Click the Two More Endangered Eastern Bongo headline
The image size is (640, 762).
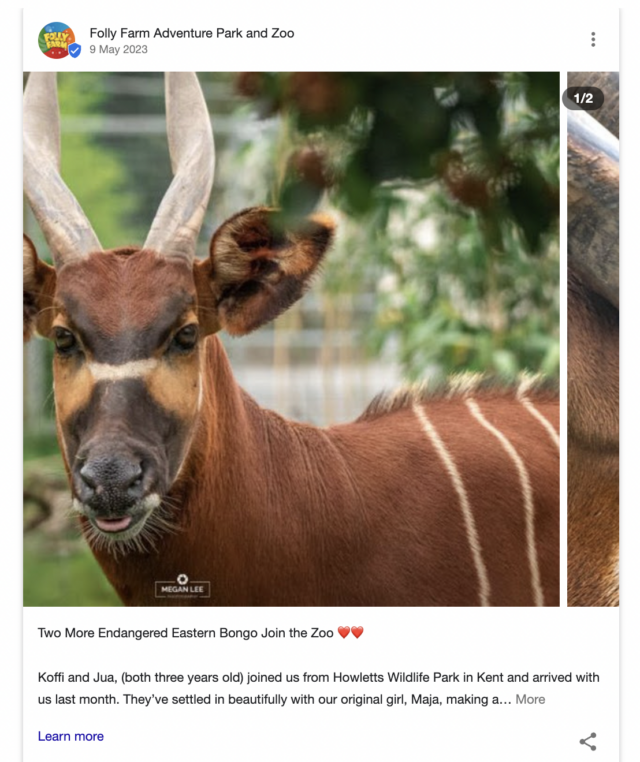point(185,633)
